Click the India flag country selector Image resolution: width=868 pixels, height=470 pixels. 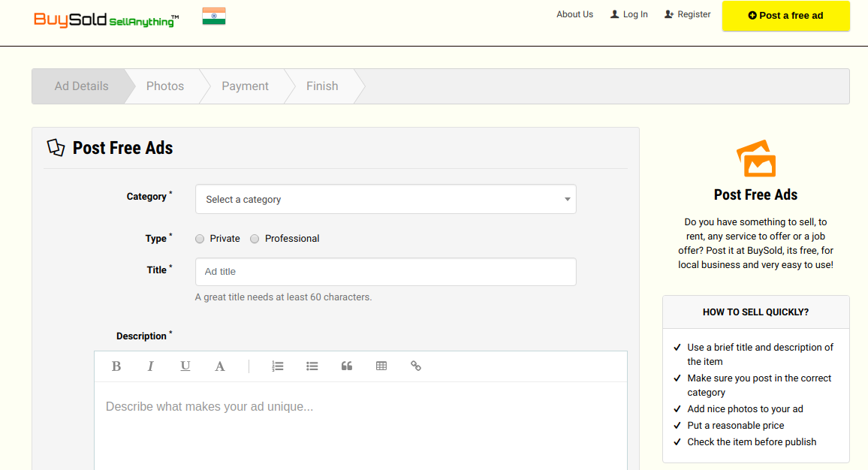point(214,17)
